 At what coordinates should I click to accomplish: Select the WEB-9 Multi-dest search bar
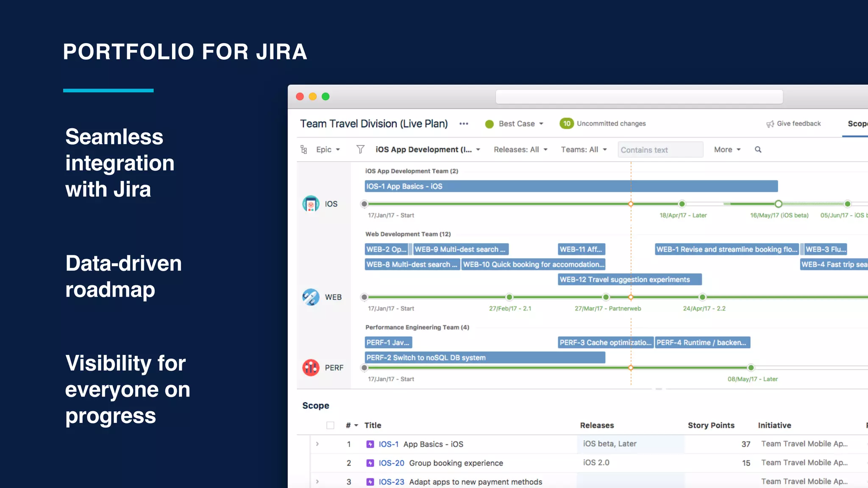[460, 249]
